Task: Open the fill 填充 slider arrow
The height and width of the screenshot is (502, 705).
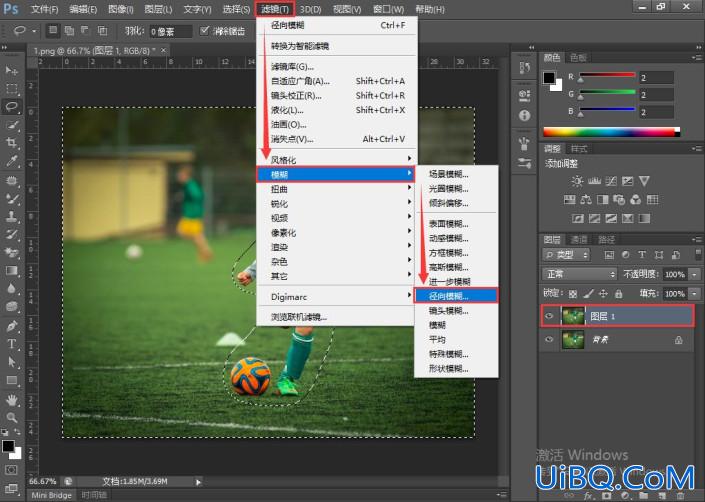Action: (x=695, y=294)
